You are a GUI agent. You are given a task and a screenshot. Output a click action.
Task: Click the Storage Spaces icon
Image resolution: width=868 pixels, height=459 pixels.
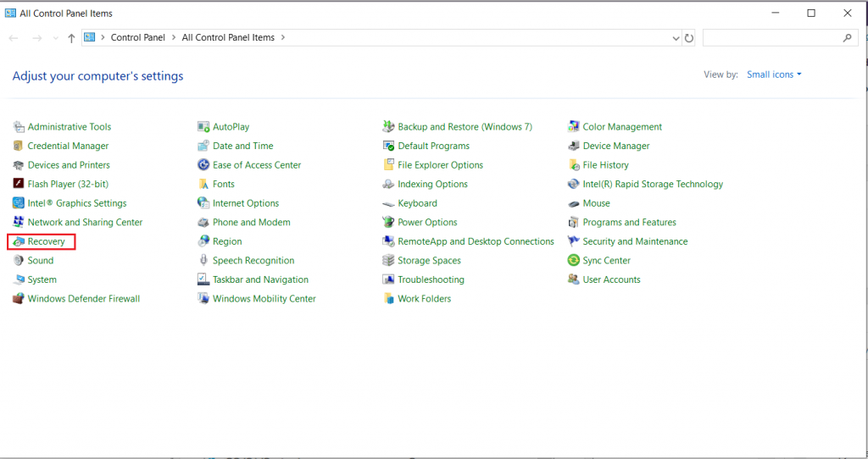click(x=388, y=261)
